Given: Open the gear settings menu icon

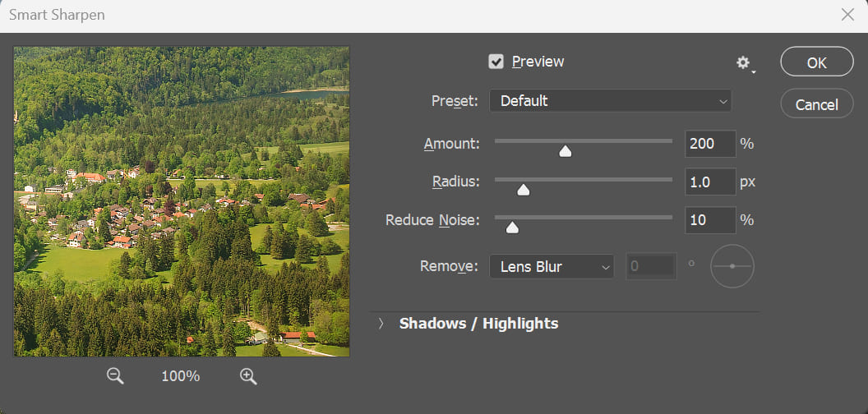Looking at the screenshot, I should click(x=745, y=63).
